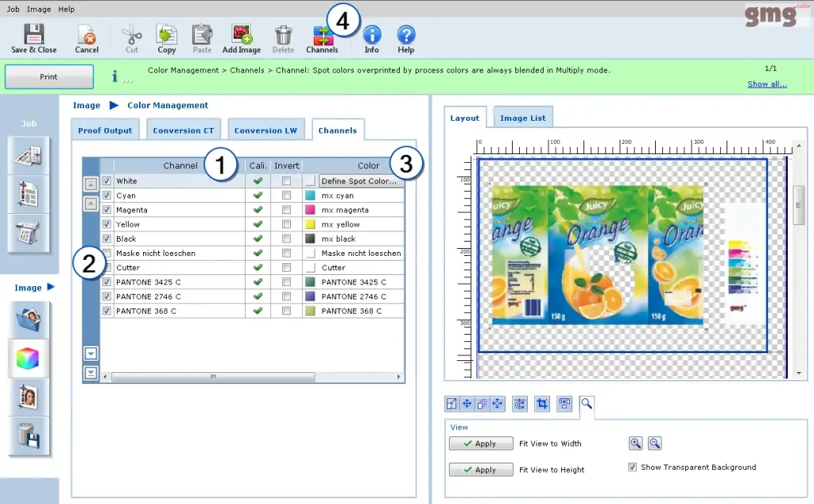The image size is (814, 504).
Task: Switch to Conversion LW tab
Action: click(266, 130)
